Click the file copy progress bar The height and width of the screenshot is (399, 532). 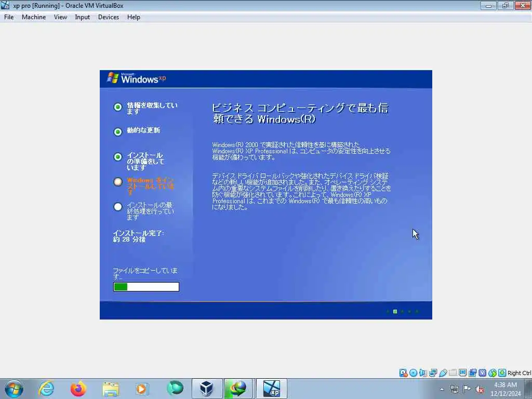click(146, 287)
